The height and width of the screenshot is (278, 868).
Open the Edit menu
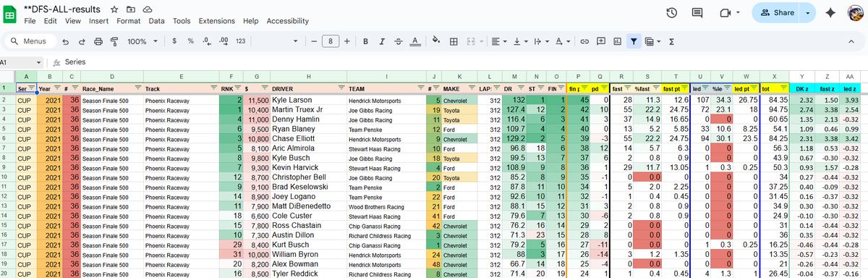(x=51, y=21)
